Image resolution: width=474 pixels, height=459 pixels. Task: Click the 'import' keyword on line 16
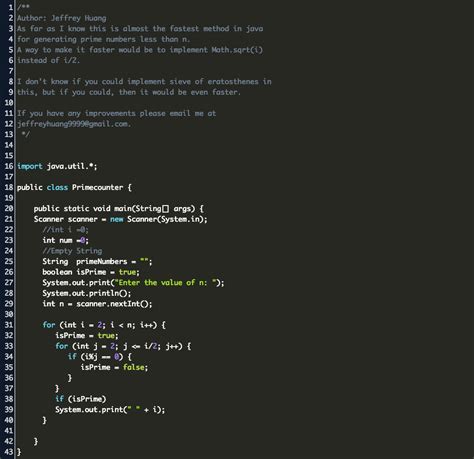click(x=30, y=166)
